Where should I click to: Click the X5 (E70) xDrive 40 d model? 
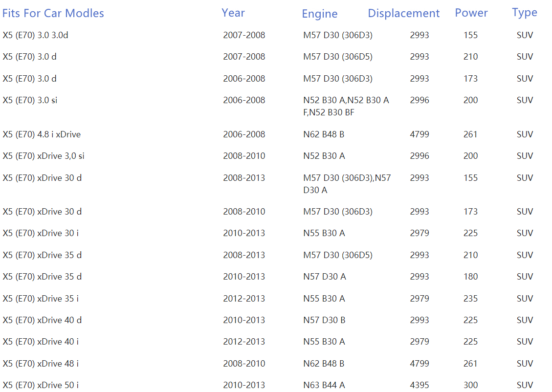[42, 320]
